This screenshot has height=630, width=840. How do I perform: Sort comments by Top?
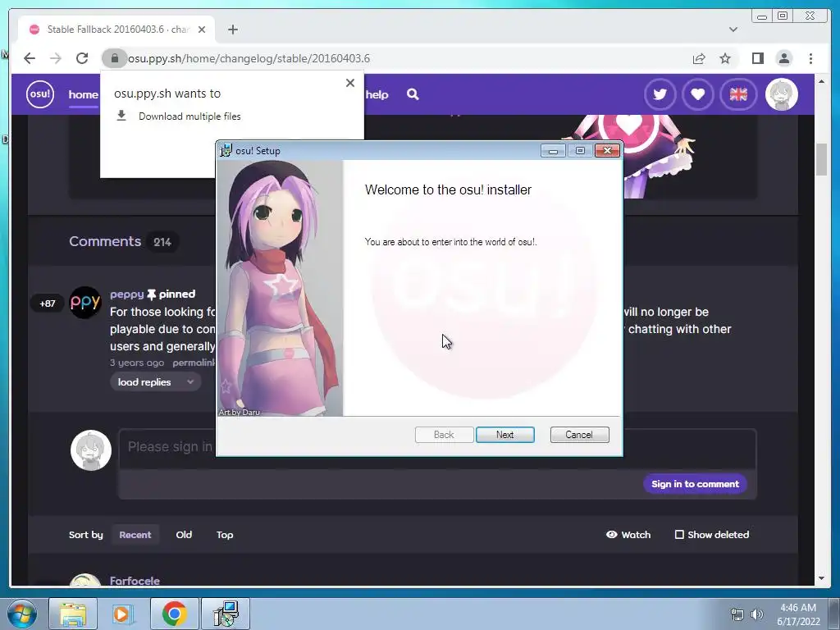225,535
